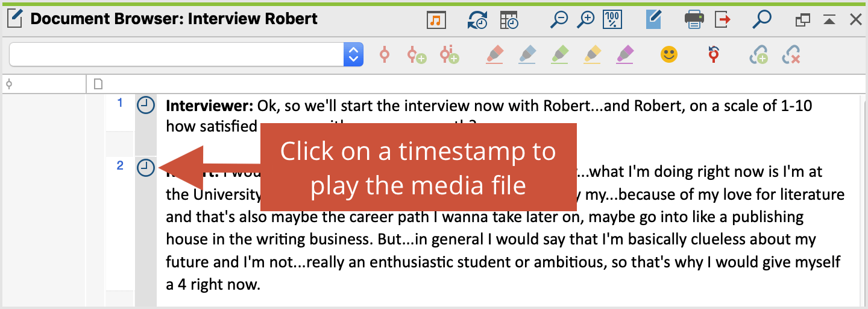Remove link with link-x icon

pyautogui.click(x=790, y=56)
